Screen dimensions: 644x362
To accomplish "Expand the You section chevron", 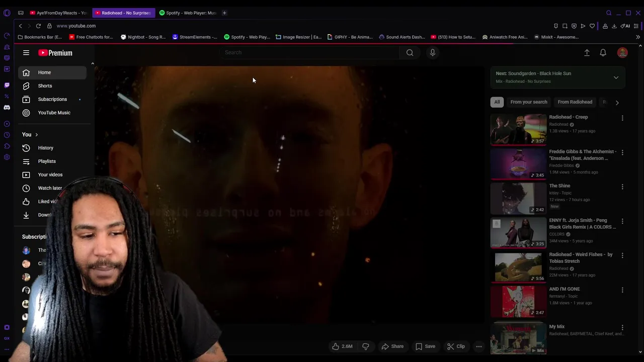I will click(x=36, y=135).
